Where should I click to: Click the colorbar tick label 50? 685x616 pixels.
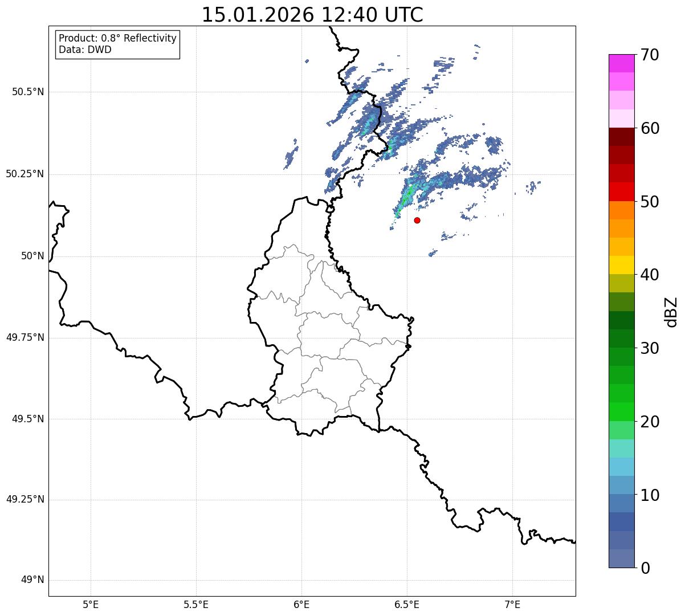coord(650,202)
